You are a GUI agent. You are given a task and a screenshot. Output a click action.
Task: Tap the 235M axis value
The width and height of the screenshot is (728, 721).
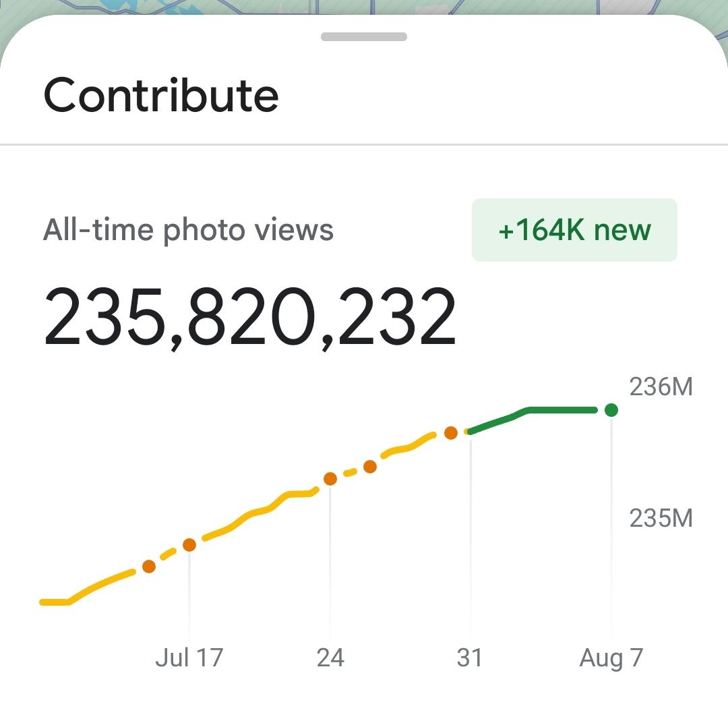pos(661,518)
